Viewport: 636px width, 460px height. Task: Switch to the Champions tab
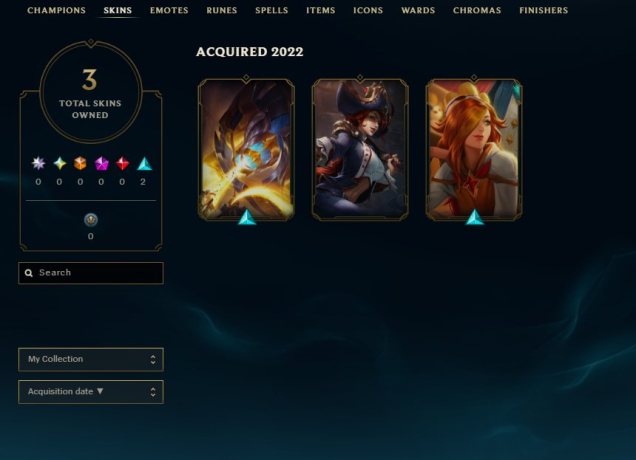coord(56,10)
